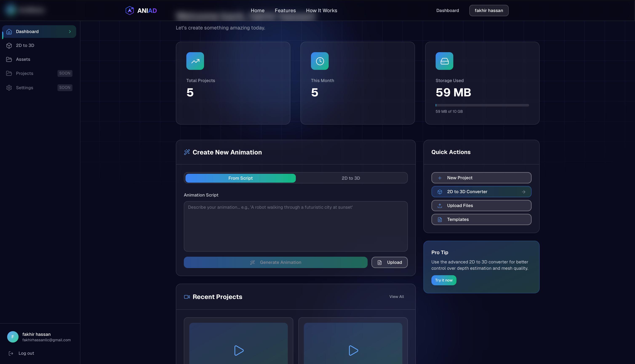Play the first recent project thumbnail

[x=238, y=351]
